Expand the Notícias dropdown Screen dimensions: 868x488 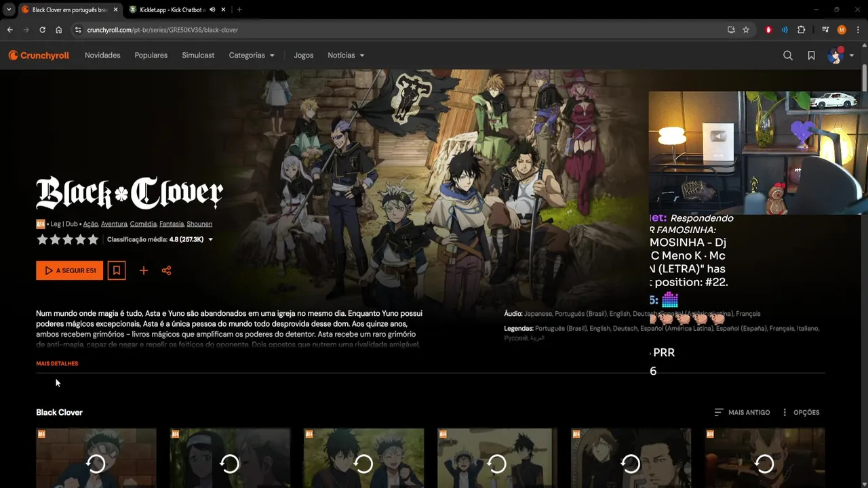tap(346, 56)
